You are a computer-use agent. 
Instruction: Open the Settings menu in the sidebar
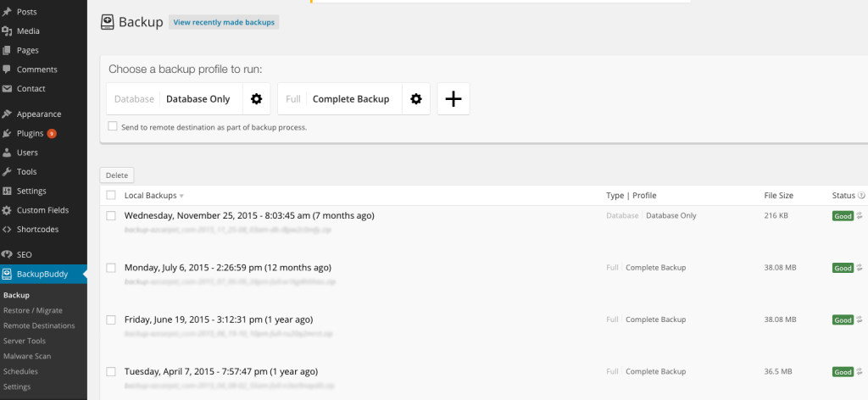(x=31, y=191)
